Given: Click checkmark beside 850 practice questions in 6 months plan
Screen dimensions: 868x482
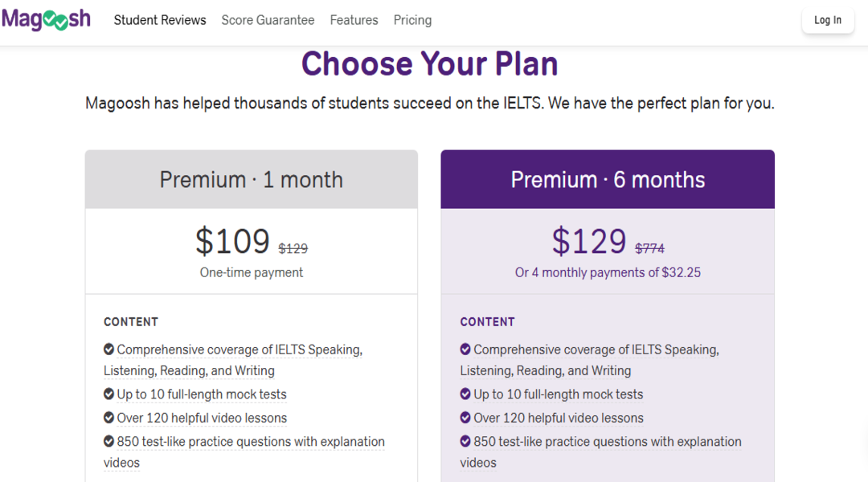Looking at the screenshot, I should pos(465,442).
